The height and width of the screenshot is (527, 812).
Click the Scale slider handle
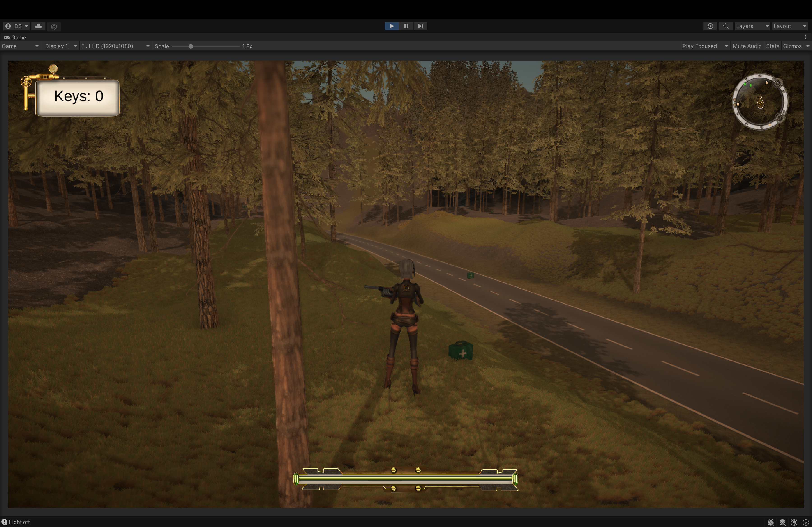(191, 46)
